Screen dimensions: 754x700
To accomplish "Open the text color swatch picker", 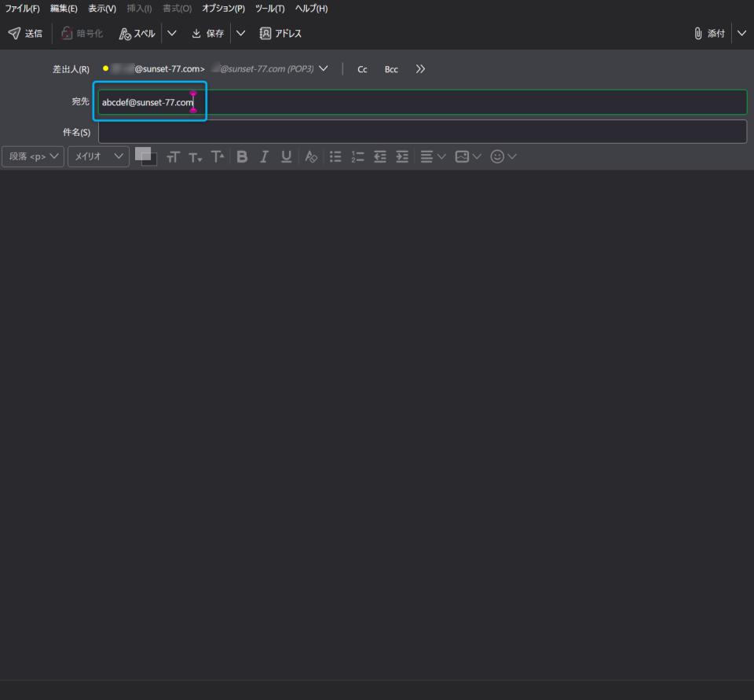I will 145,156.
